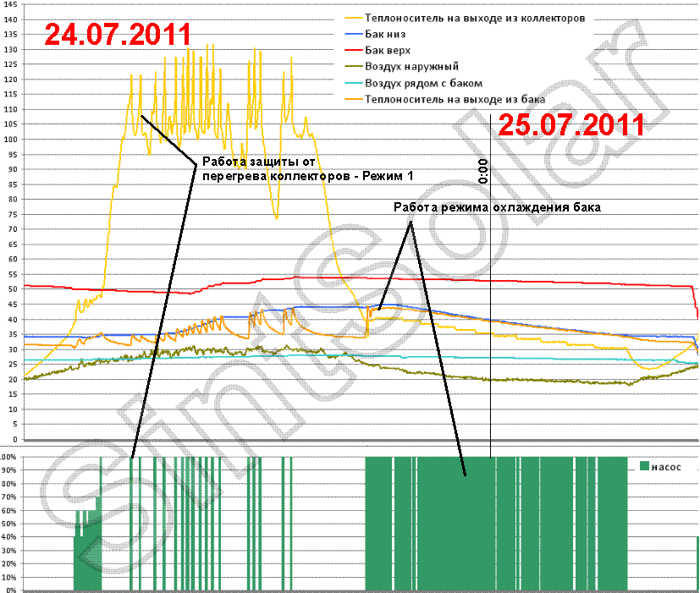Image resolution: width=700 pixels, height=593 pixels.
Task: Click the 55 label on the temperature axis
Action: (13, 274)
